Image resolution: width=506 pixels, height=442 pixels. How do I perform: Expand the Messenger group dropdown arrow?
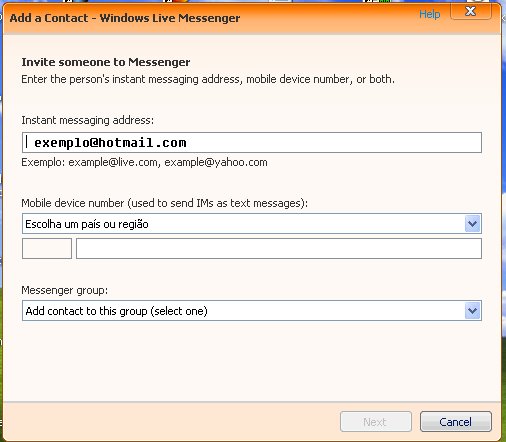(x=472, y=311)
